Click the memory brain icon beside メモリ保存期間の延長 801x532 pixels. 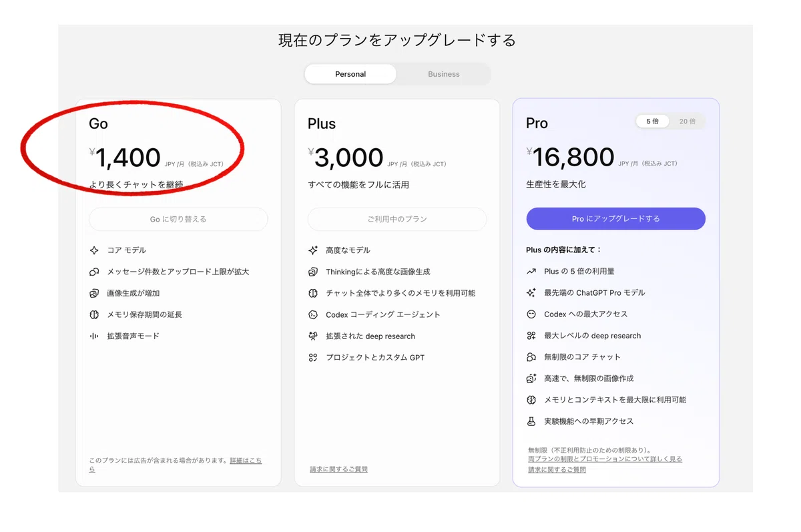tap(94, 314)
